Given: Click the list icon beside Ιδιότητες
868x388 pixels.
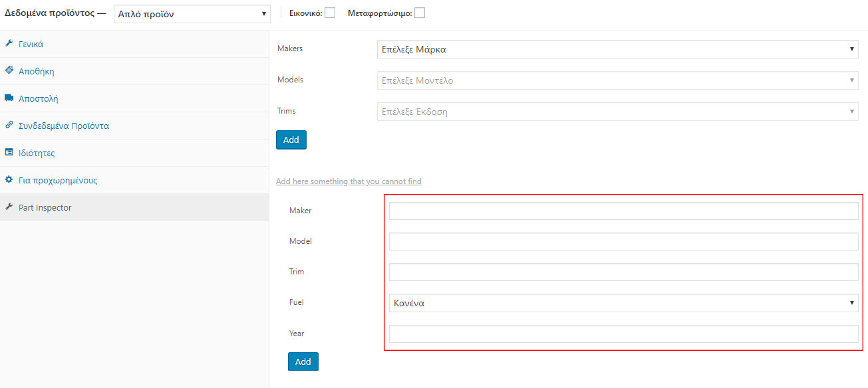Looking at the screenshot, I should [x=9, y=153].
